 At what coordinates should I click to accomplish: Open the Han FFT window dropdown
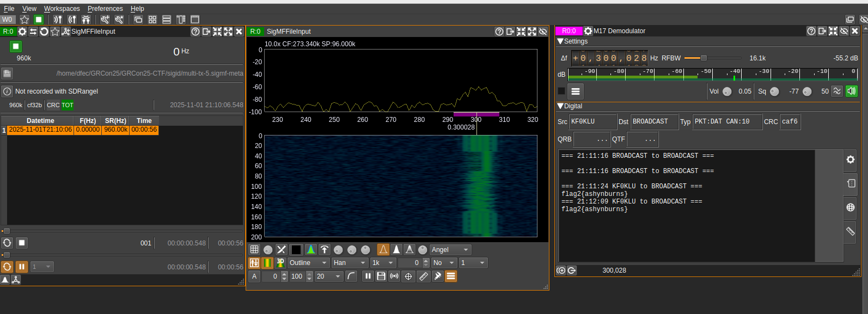pyautogui.click(x=350, y=263)
